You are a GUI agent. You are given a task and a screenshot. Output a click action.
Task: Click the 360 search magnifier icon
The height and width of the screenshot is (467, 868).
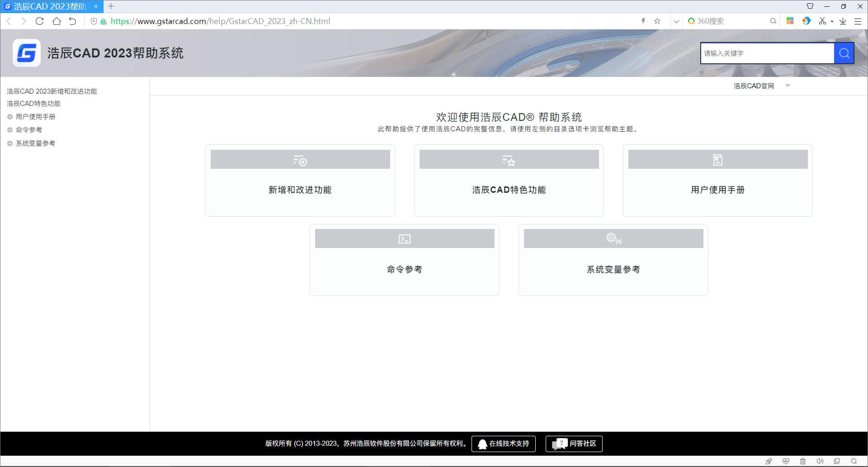point(773,21)
